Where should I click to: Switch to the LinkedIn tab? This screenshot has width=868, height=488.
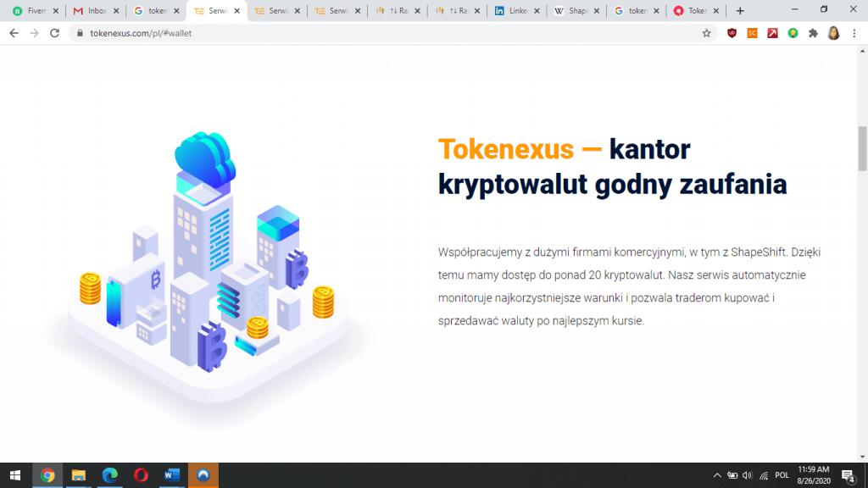(517, 10)
